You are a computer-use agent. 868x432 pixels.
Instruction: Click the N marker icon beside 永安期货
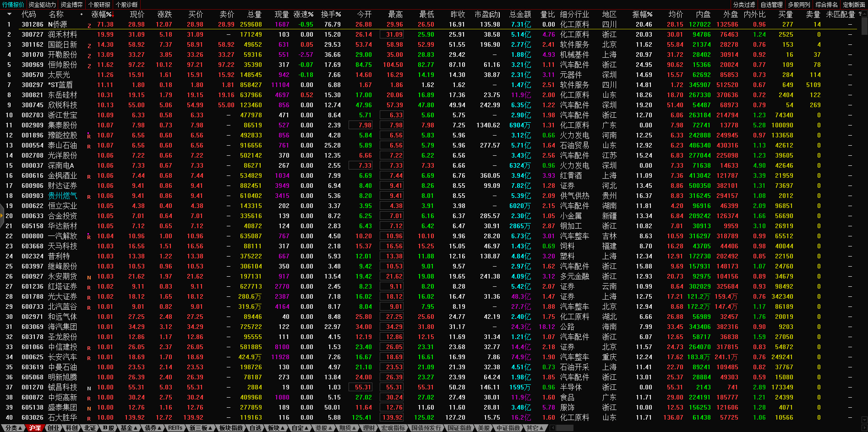coord(89,277)
